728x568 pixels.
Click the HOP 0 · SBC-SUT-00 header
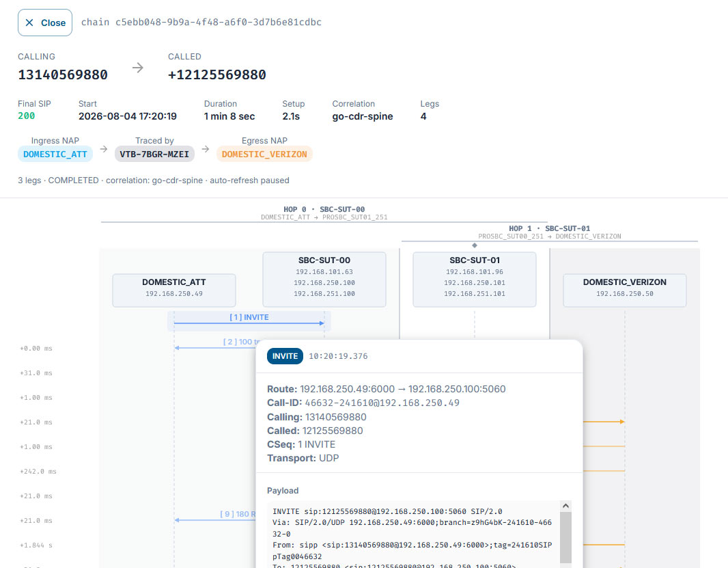(324, 209)
